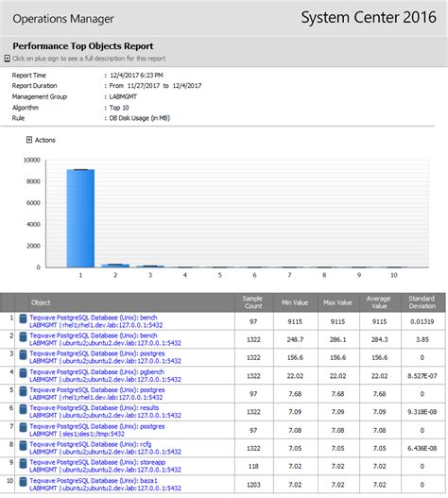The image size is (448, 498).
Task: Click the 9.318E-08 standard deviation cell
Action: (x=422, y=412)
